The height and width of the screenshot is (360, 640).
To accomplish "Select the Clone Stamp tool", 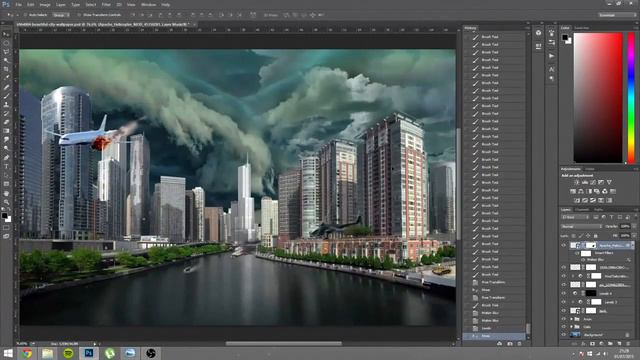I will point(6,104).
